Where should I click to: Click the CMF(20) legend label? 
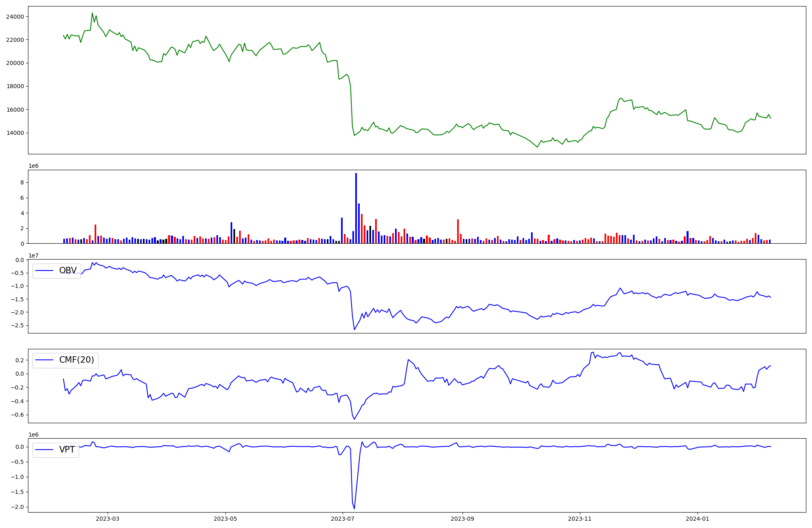[x=76, y=360]
